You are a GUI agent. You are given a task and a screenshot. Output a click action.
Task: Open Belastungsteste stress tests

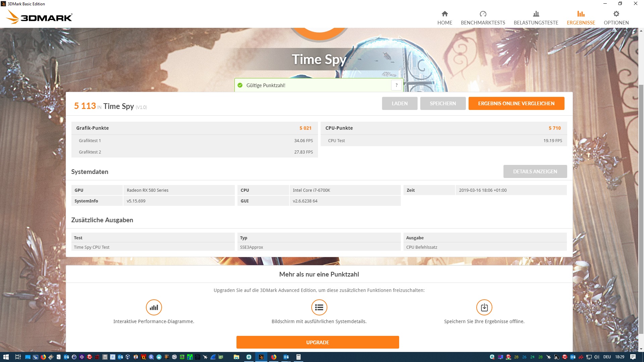tap(536, 17)
